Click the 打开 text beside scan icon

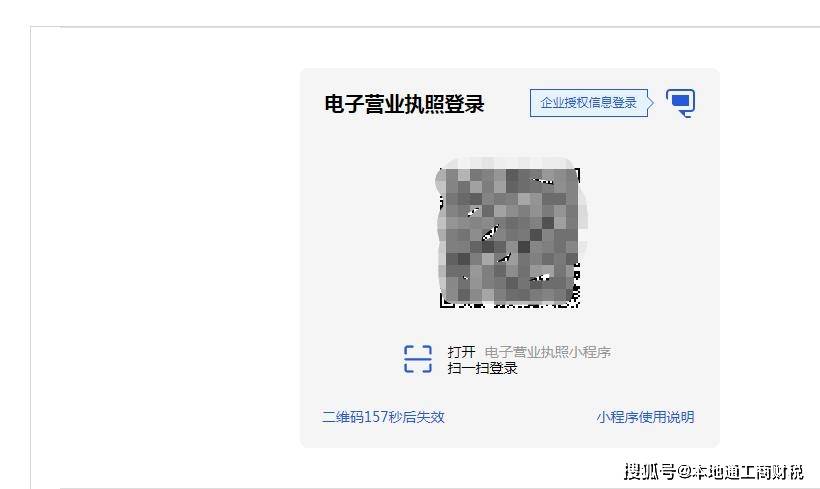tap(461, 352)
